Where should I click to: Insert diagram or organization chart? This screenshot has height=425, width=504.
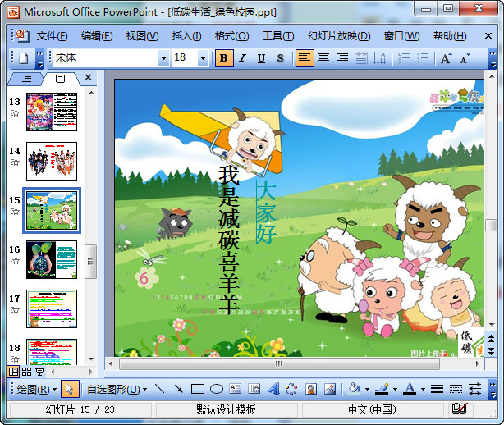(x=291, y=389)
